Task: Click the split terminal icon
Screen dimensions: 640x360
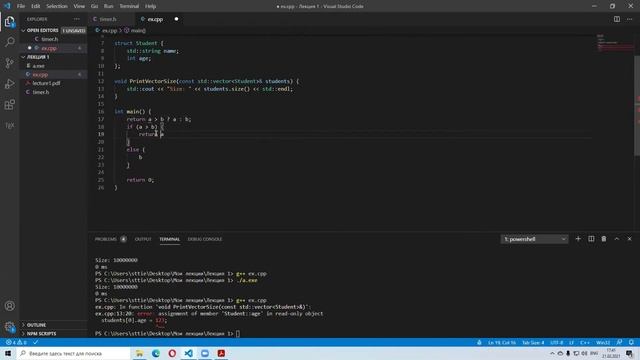Action: coord(591,239)
